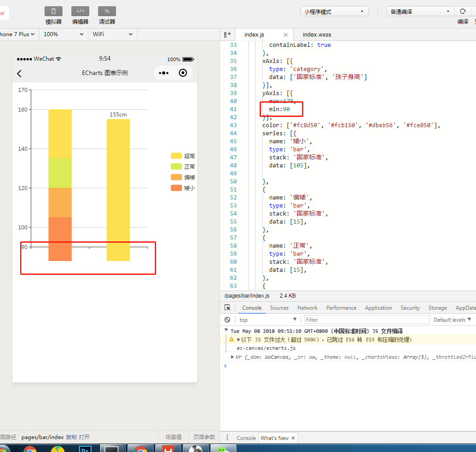The image size is (476, 452).
Task: Switch to the Sources tab
Action: (279, 307)
